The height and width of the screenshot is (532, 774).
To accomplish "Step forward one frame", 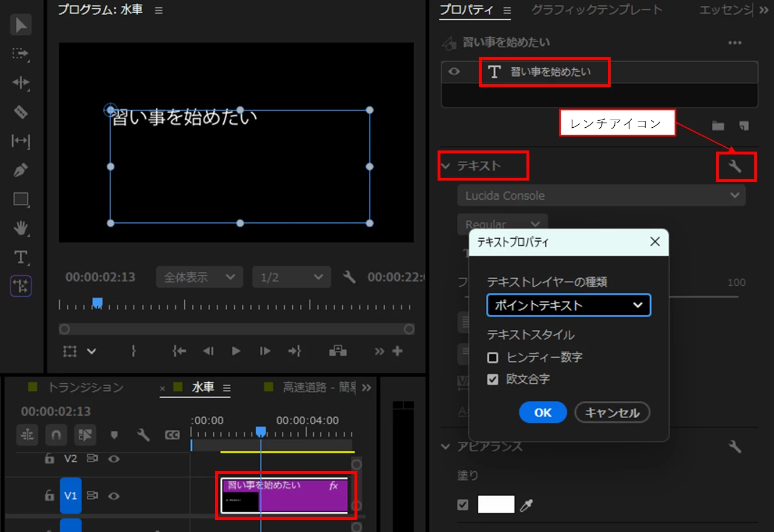I will click(265, 351).
